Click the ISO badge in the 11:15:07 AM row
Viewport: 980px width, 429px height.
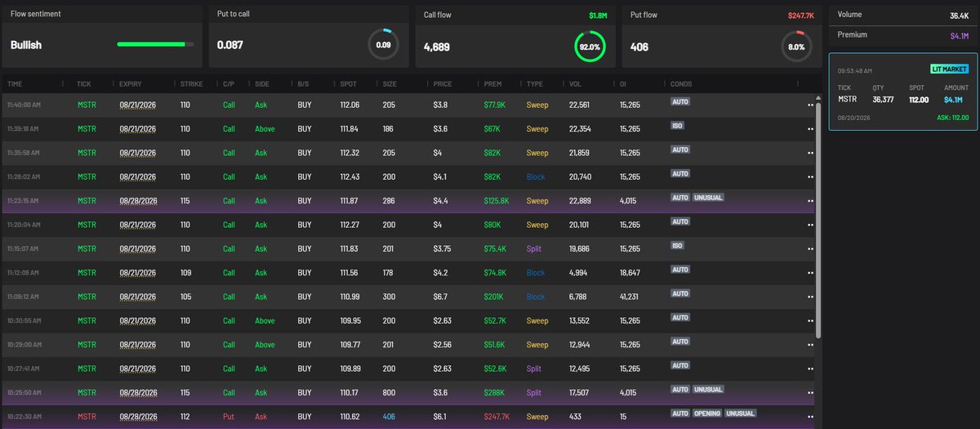[x=677, y=246]
